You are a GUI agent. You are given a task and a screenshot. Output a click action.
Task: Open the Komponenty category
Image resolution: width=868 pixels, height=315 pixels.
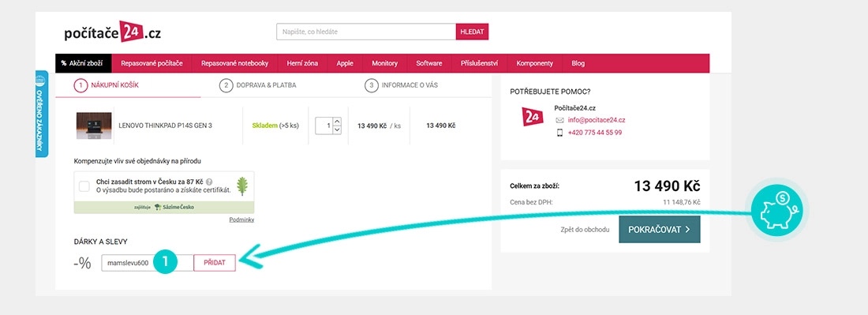[535, 63]
